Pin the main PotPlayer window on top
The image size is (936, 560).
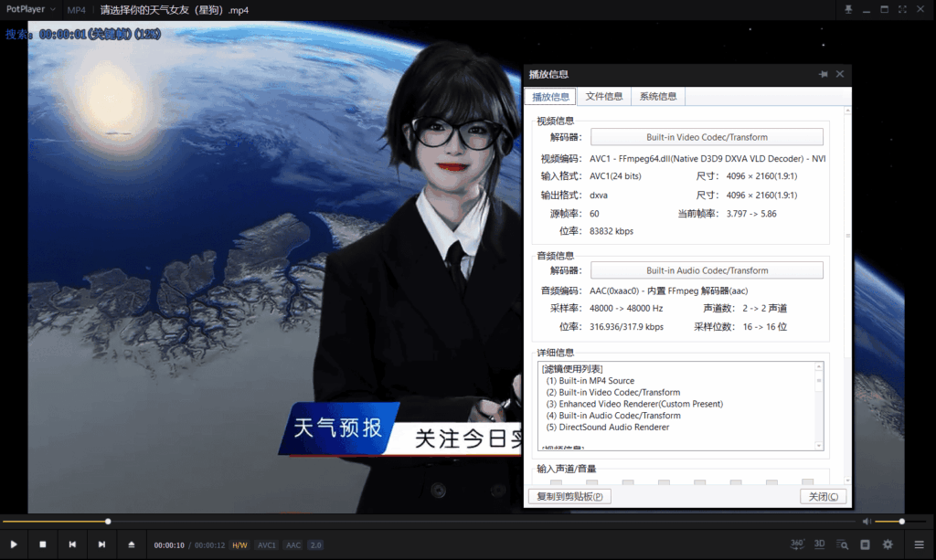click(849, 9)
